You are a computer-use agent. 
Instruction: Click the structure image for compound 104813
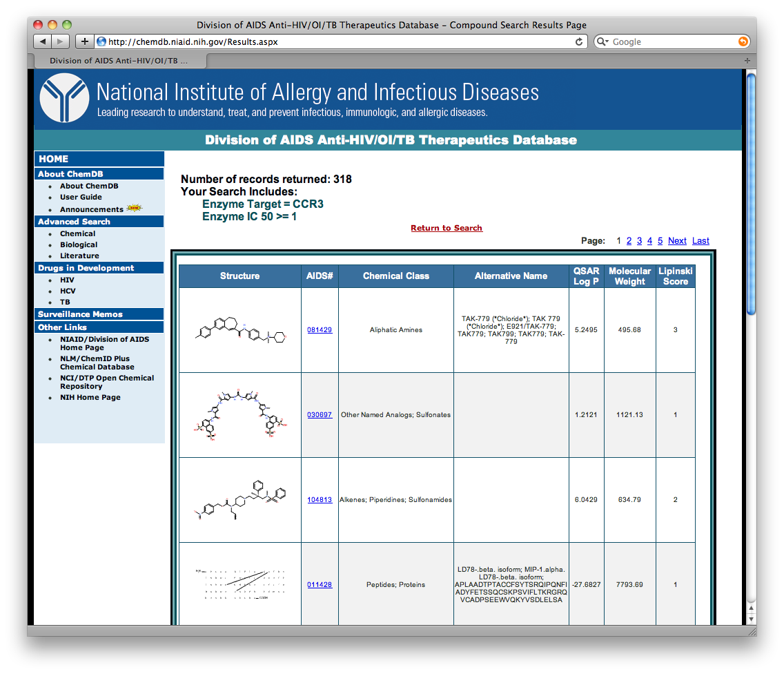pyautogui.click(x=240, y=500)
